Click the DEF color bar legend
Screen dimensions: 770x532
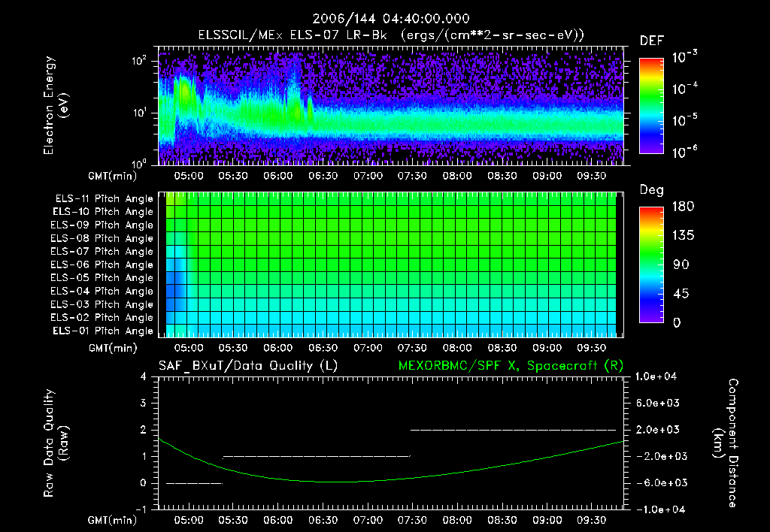(651, 105)
